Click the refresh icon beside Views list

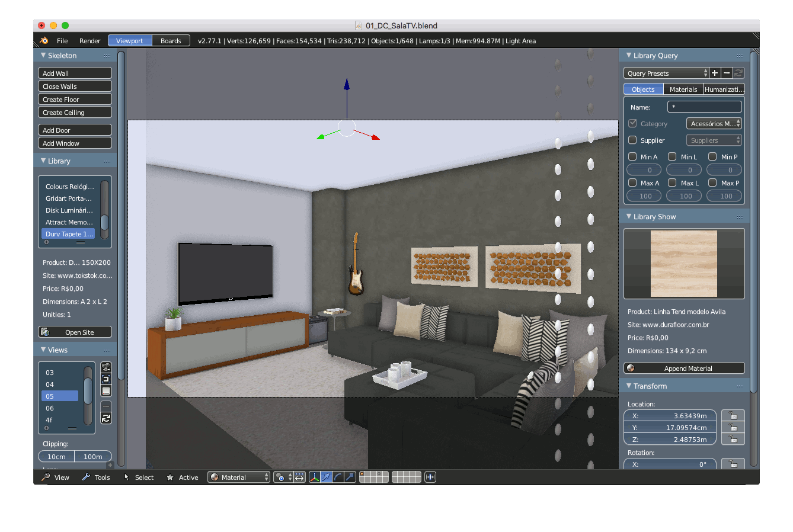point(106,418)
